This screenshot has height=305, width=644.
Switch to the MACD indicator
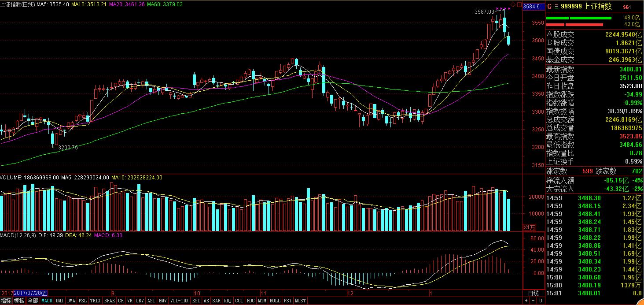[x=47, y=301]
